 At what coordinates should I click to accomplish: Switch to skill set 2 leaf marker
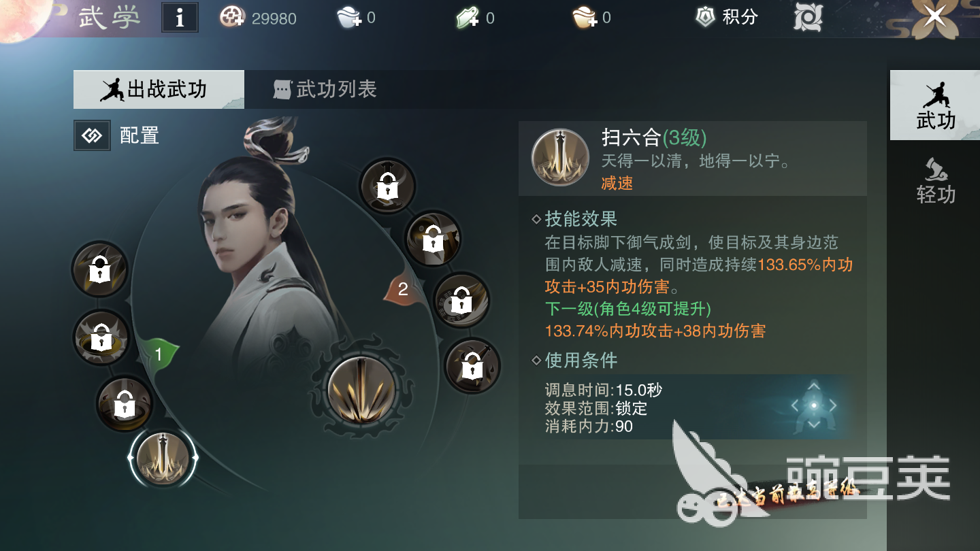(x=402, y=289)
